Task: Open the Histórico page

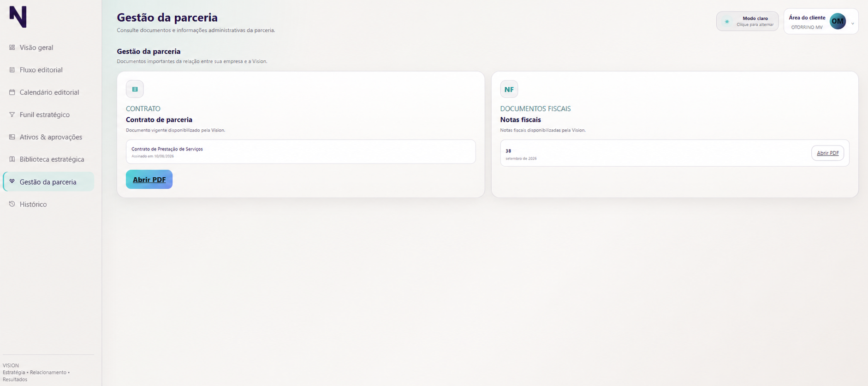Action: click(x=48, y=204)
